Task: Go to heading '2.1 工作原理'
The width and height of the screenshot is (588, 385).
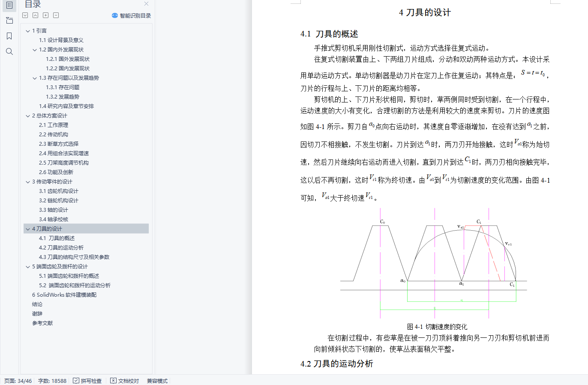Action: pyautogui.click(x=54, y=125)
